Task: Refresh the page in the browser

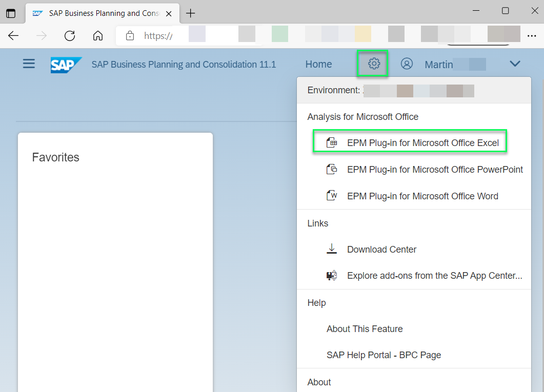Action: [x=70, y=35]
